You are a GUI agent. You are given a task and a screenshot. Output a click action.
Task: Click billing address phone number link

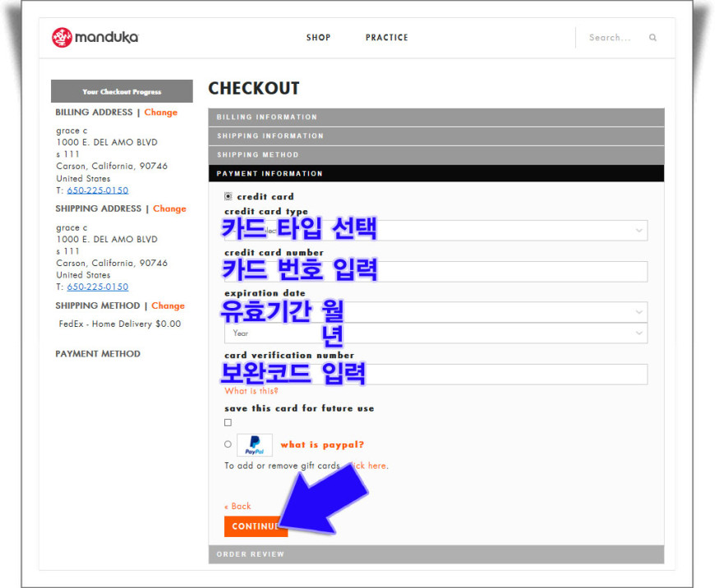click(98, 191)
